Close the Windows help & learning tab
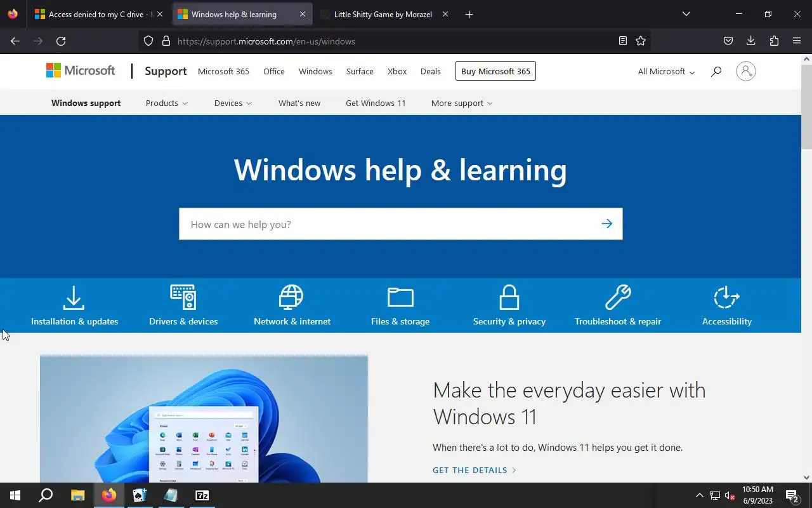Image resolution: width=812 pixels, height=508 pixels. (303, 14)
